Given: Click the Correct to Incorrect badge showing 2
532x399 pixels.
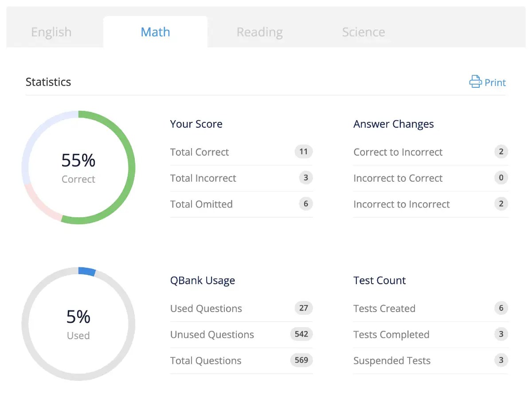Looking at the screenshot, I should coord(501,152).
